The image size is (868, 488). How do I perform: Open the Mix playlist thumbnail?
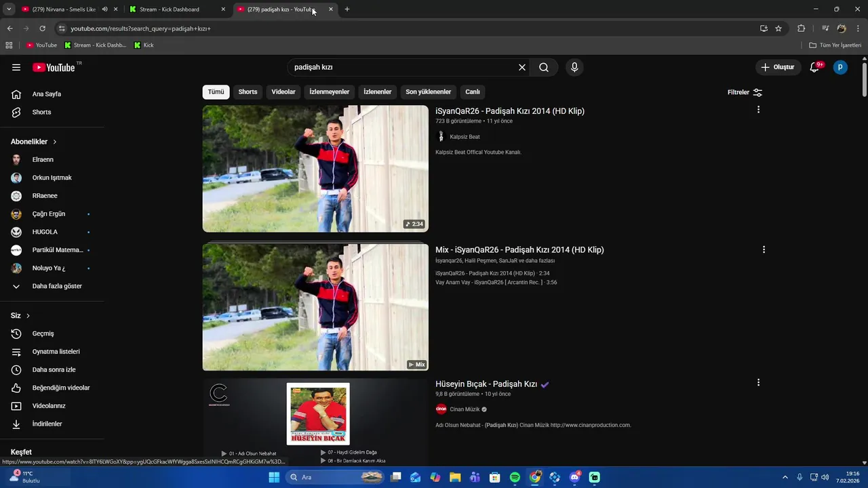[315, 307]
